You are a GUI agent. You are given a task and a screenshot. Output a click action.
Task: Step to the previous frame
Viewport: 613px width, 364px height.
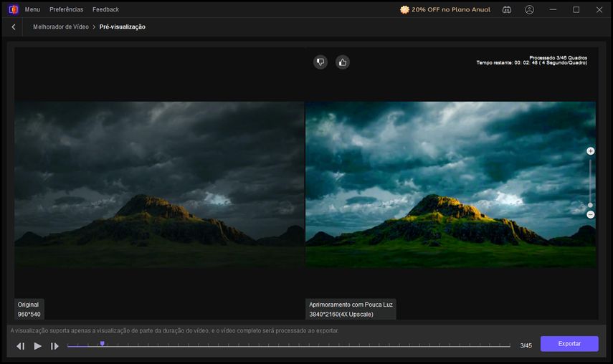[21, 346]
